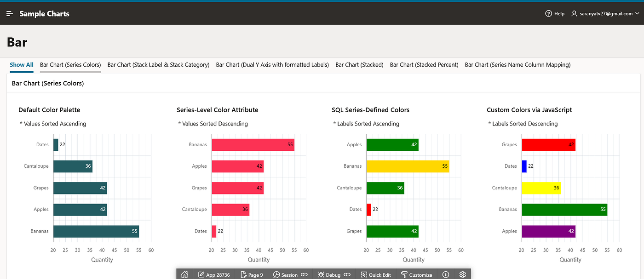Screen dimensions: 644x279
Task: Expand the saranyatv27@gmail.com user menu
Action: (605, 14)
